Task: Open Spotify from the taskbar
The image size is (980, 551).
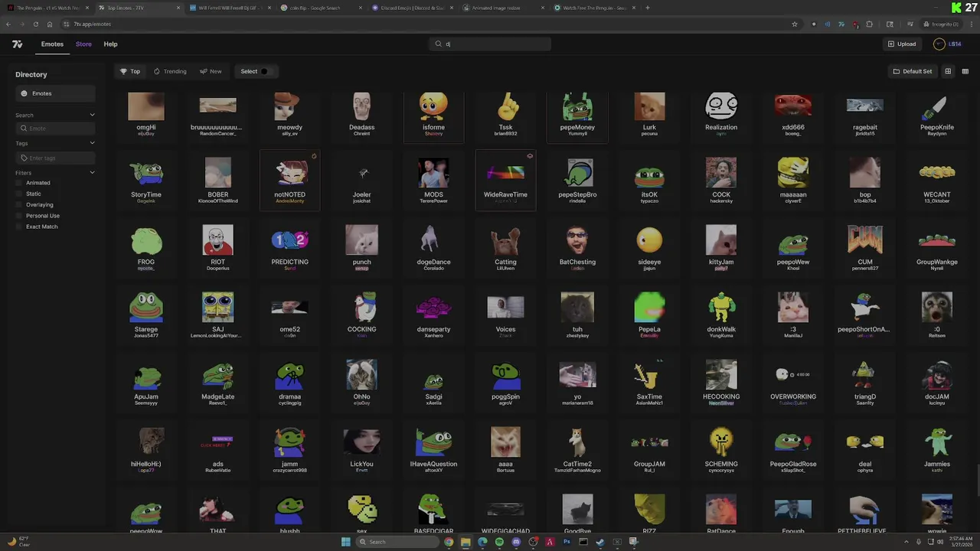Action: pos(499,542)
